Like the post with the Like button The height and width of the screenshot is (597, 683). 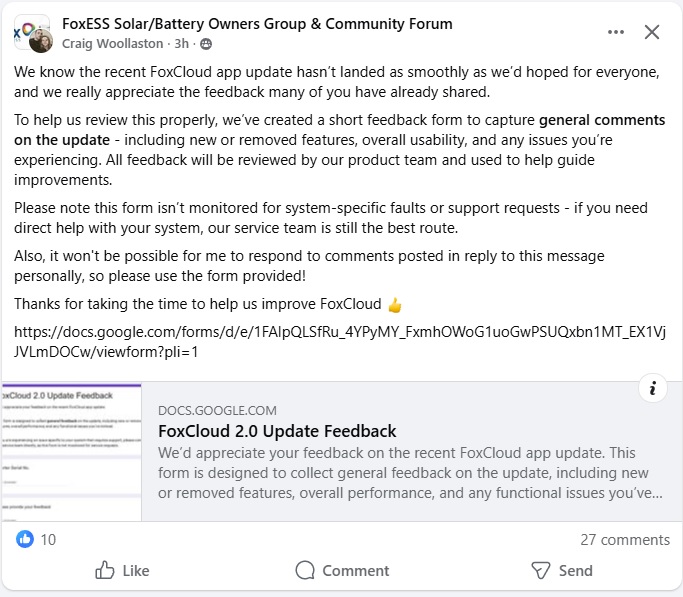pyautogui.click(x=122, y=570)
